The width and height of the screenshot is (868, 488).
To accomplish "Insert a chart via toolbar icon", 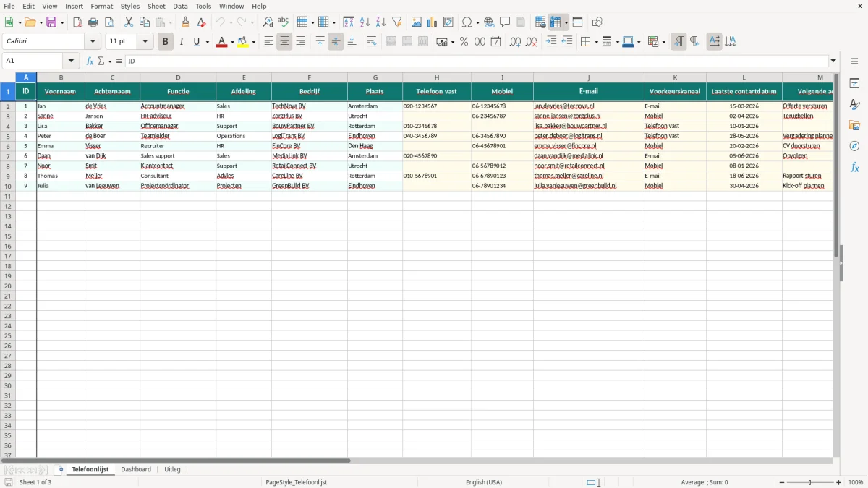I will point(433,22).
